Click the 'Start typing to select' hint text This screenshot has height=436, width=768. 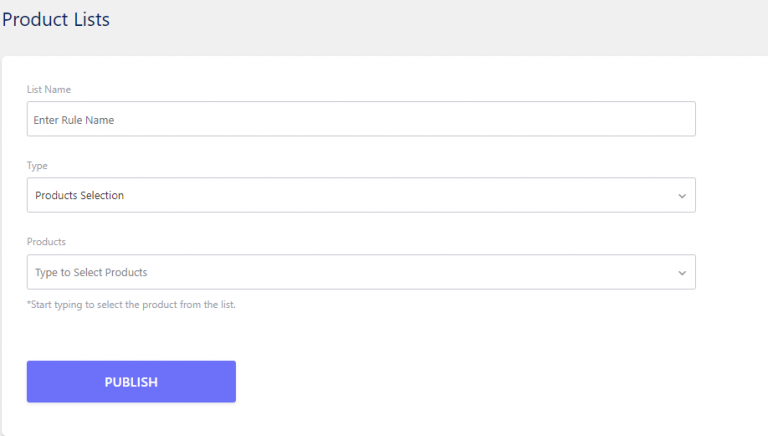pos(131,304)
